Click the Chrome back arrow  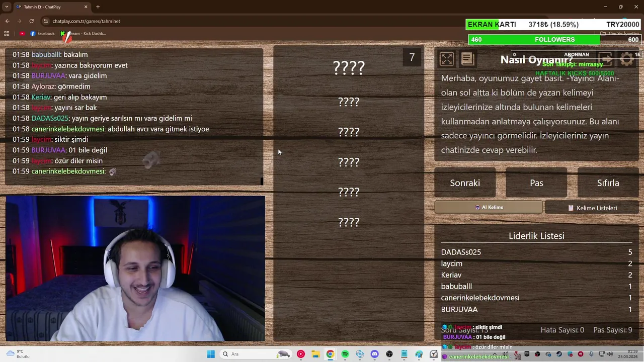pyautogui.click(x=7, y=21)
